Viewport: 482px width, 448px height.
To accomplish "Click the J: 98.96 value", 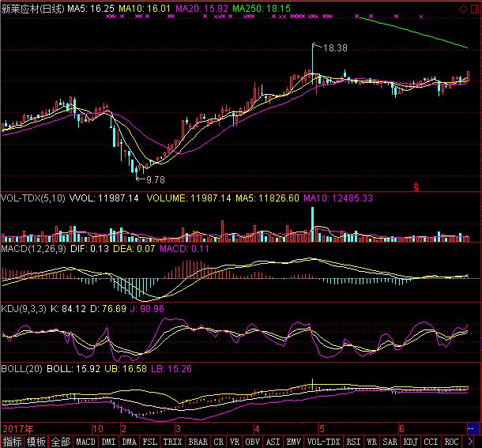I will (147, 309).
